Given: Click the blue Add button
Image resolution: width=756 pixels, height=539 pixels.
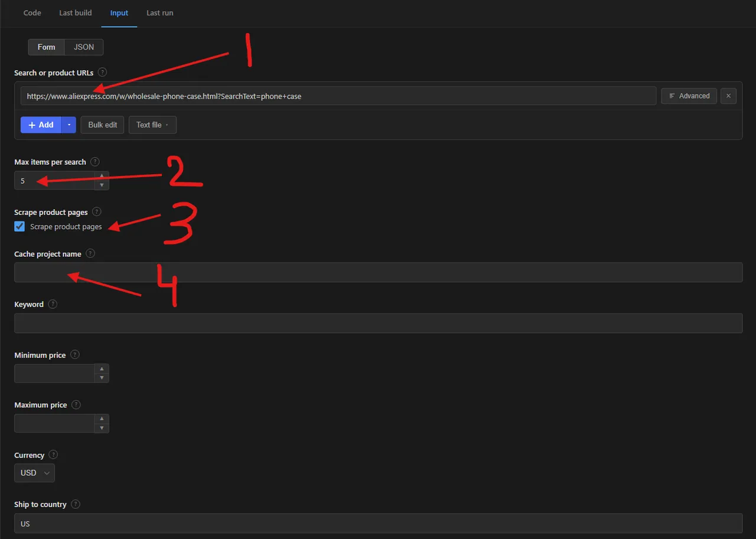Looking at the screenshot, I should click(41, 125).
